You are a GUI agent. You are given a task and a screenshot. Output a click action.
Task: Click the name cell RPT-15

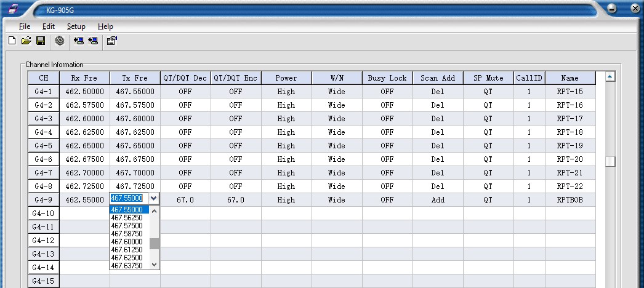click(x=570, y=92)
